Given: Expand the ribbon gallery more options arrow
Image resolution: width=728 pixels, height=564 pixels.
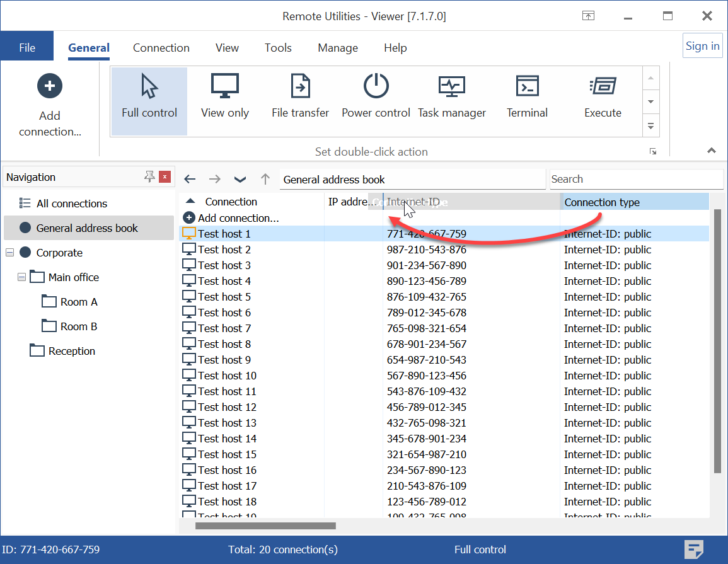Looking at the screenshot, I should 651,126.
